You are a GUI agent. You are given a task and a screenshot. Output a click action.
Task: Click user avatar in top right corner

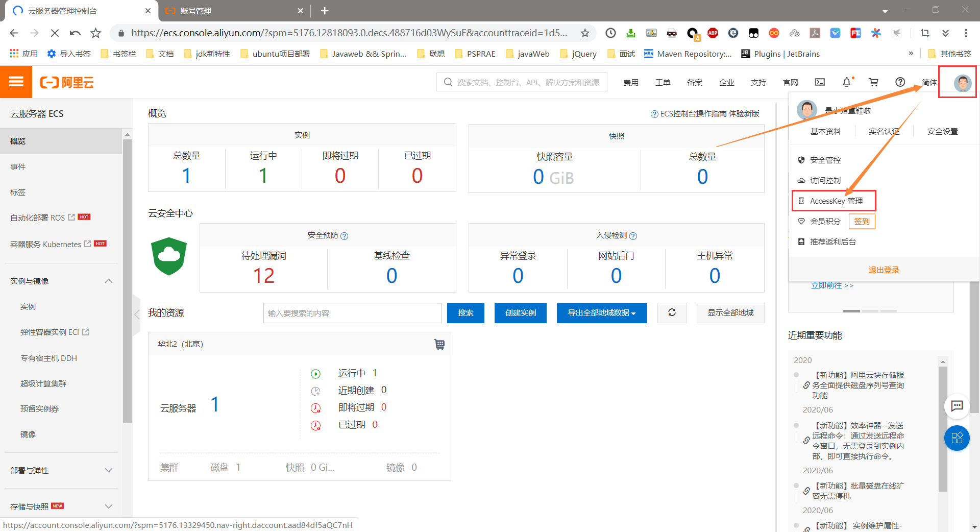963,83
